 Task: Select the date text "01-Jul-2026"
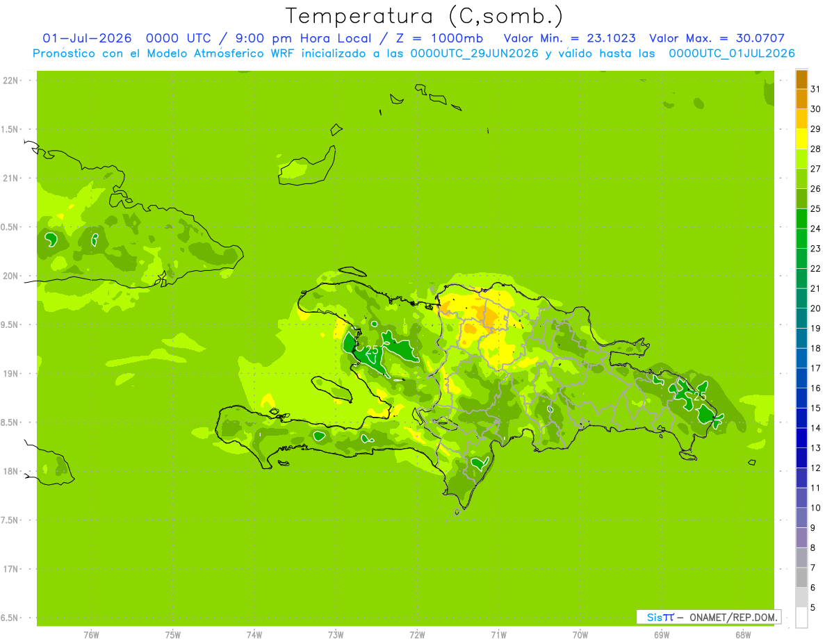pyautogui.click(x=88, y=38)
